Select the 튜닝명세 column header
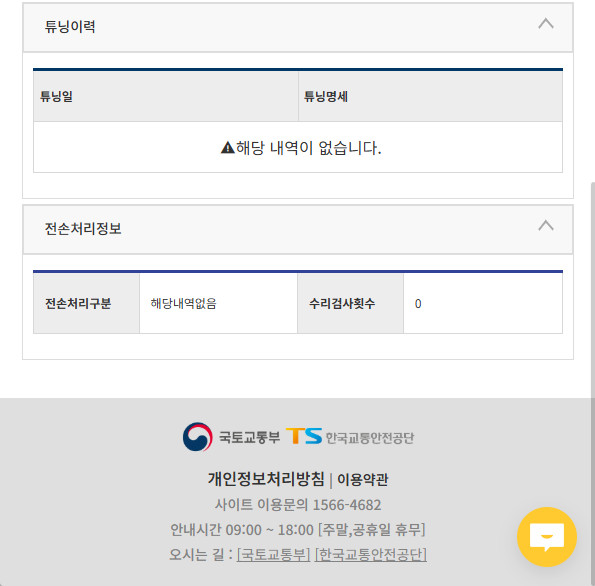This screenshot has width=595, height=586. click(430, 96)
